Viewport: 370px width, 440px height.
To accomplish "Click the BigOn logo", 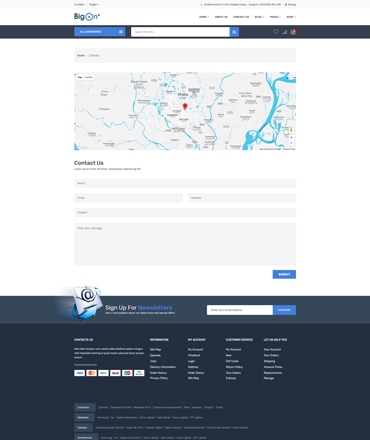I will (x=87, y=16).
